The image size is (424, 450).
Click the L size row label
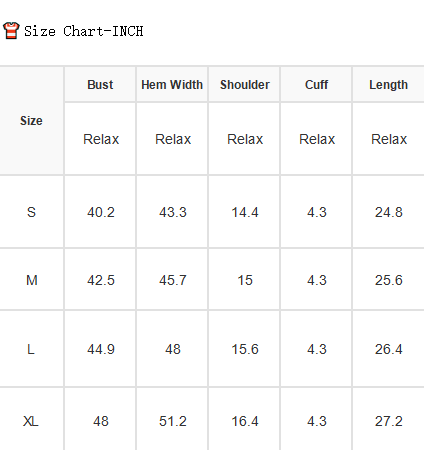tap(31, 349)
